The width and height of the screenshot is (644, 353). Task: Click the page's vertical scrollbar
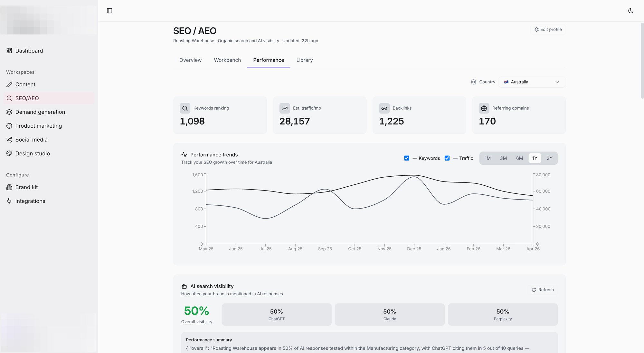(642, 60)
